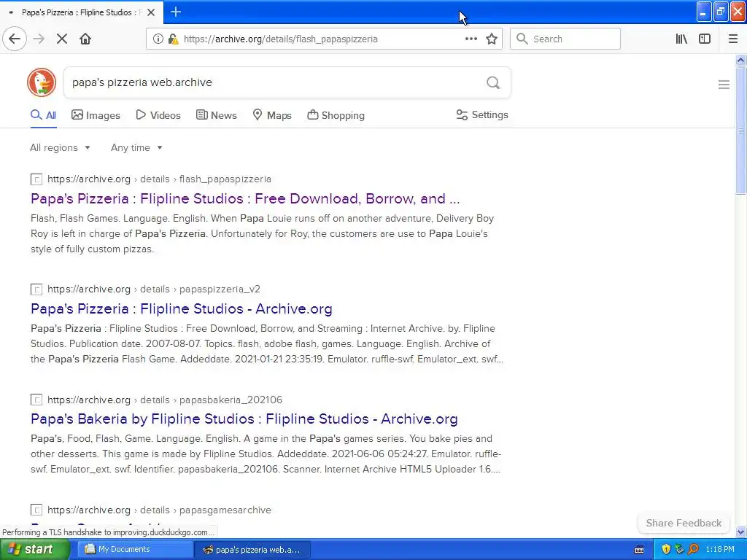The width and height of the screenshot is (747, 560).
Task: Open DuckDuckGo search Settings
Action: 482,114
